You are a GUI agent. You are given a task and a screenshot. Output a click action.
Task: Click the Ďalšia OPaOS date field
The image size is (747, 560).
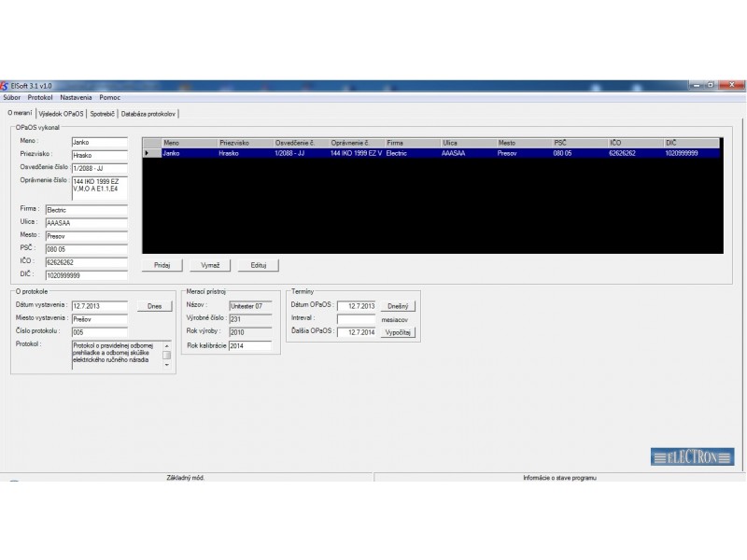[x=357, y=332]
